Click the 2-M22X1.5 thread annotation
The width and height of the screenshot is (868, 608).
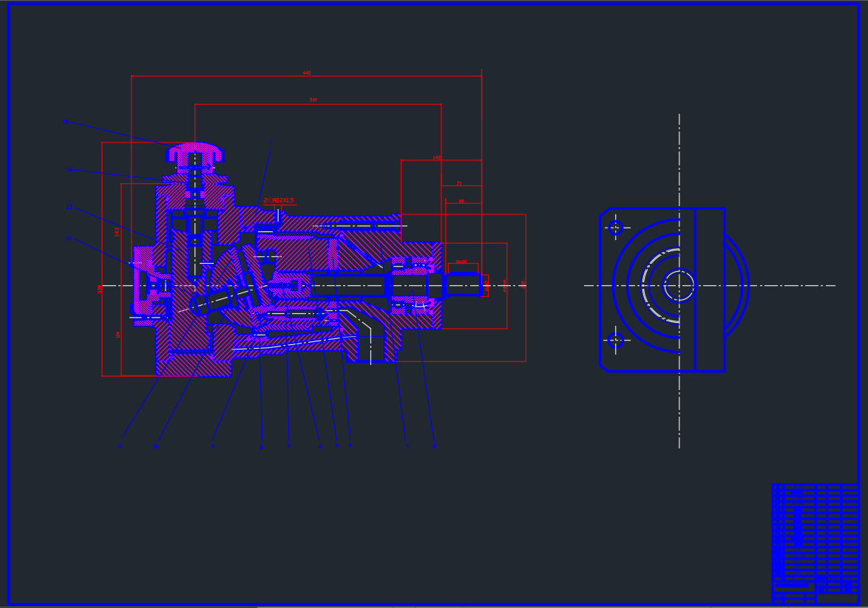tap(279, 200)
